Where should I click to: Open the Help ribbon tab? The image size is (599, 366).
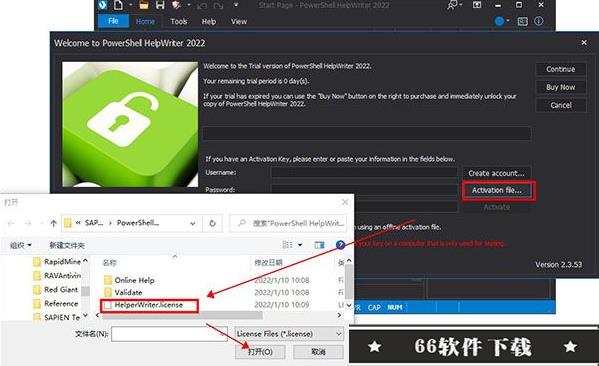pos(209,21)
